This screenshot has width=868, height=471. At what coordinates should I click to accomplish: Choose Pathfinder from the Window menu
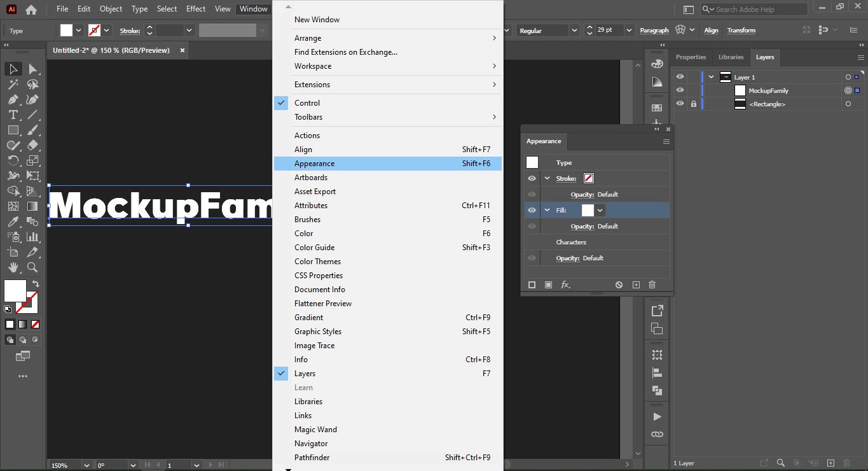(312, 458)
